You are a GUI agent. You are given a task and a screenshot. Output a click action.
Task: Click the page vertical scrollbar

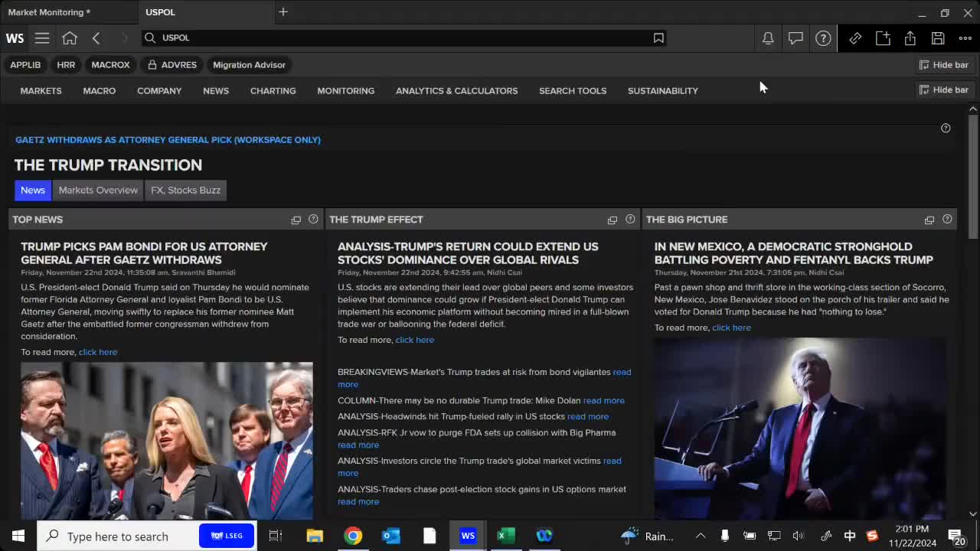tap(973, 177)
